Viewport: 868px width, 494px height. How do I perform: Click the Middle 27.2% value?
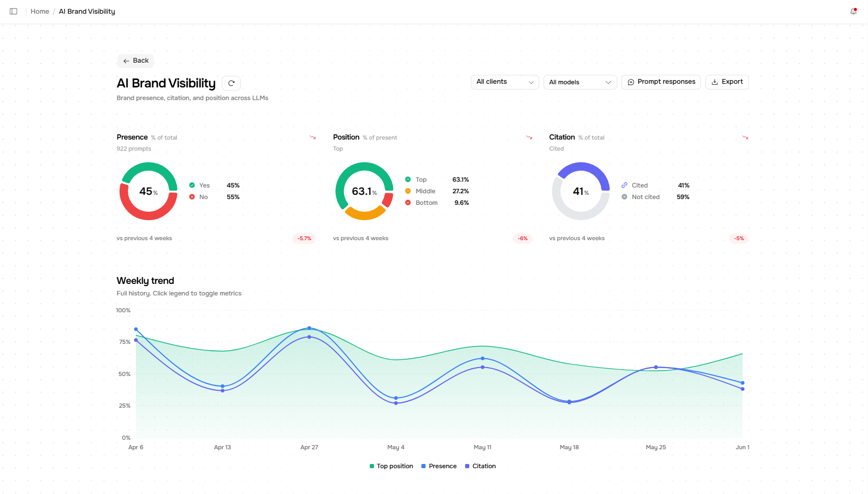tap(460, 191)
